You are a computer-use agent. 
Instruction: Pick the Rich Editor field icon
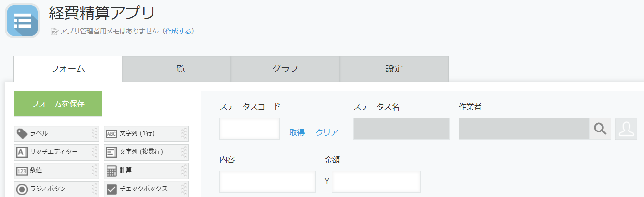[22, 152]
